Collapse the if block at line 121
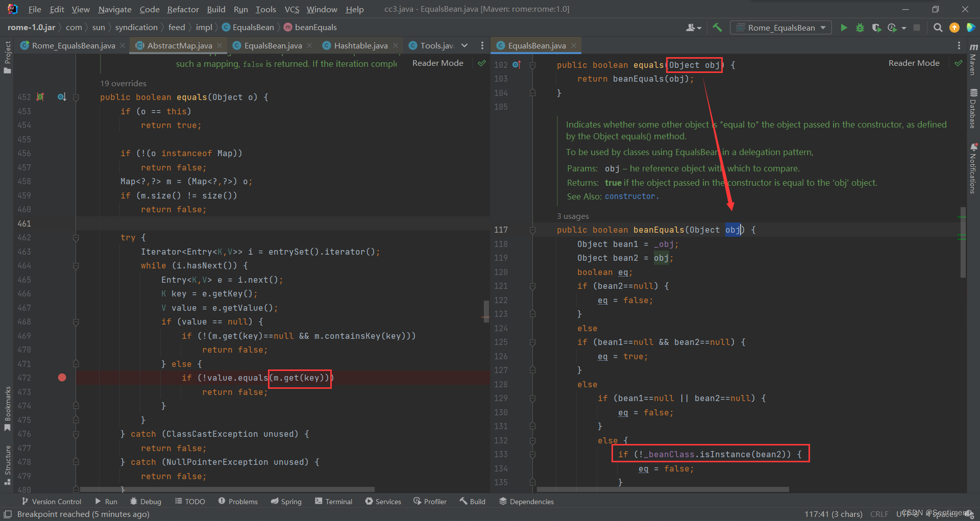Image resolution: width=980 pixels, height=521 pixels. tap(532, 286)
